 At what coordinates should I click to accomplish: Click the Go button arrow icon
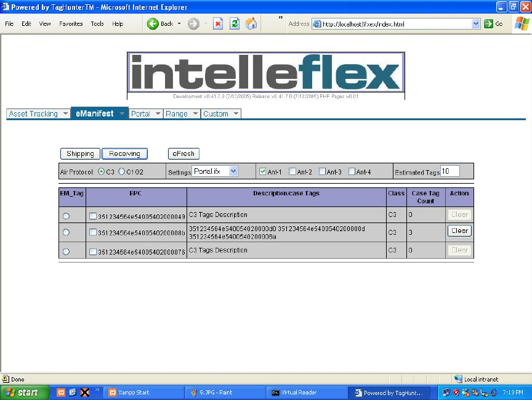488,24
